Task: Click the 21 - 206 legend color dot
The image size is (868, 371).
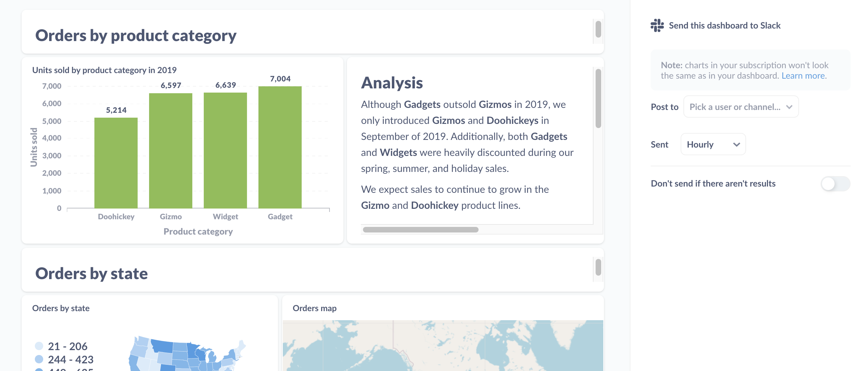Action: pyautogui.click(x=39, y=346)
